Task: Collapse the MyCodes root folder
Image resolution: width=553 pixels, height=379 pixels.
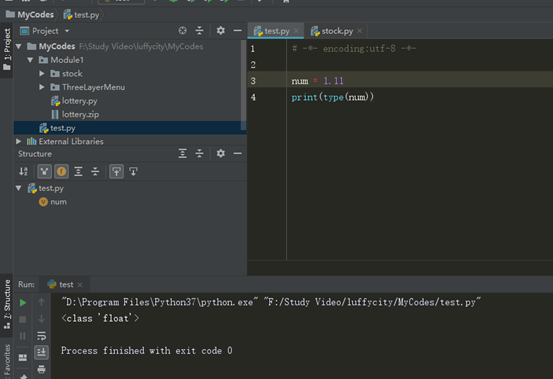Action: pos(19,46)
